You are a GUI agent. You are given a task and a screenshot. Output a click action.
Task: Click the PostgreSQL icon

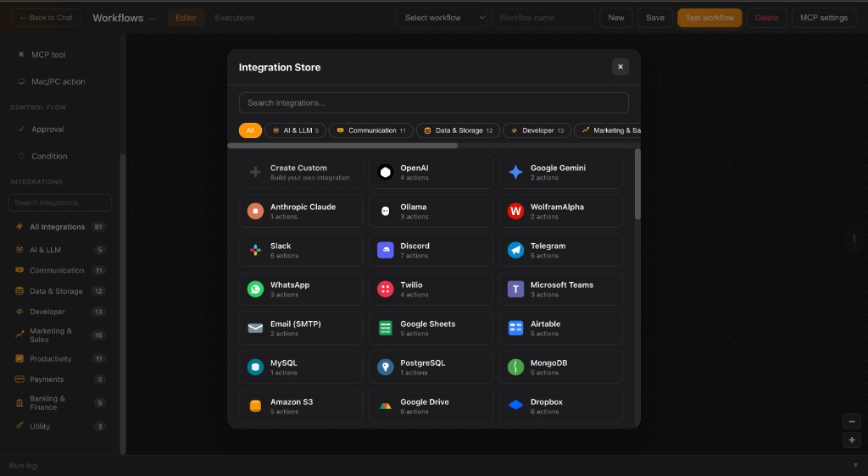click(386, 367)
